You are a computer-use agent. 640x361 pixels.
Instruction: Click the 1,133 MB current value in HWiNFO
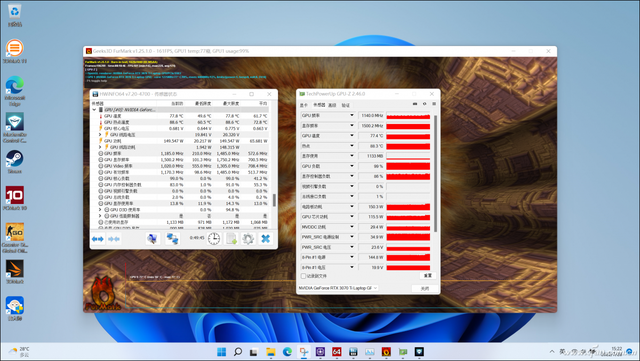point(176,222)
